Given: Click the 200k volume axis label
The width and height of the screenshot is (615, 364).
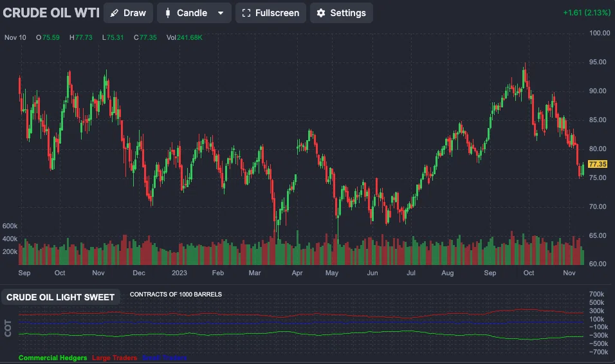Looking at the screenshot, I should 10,252.
